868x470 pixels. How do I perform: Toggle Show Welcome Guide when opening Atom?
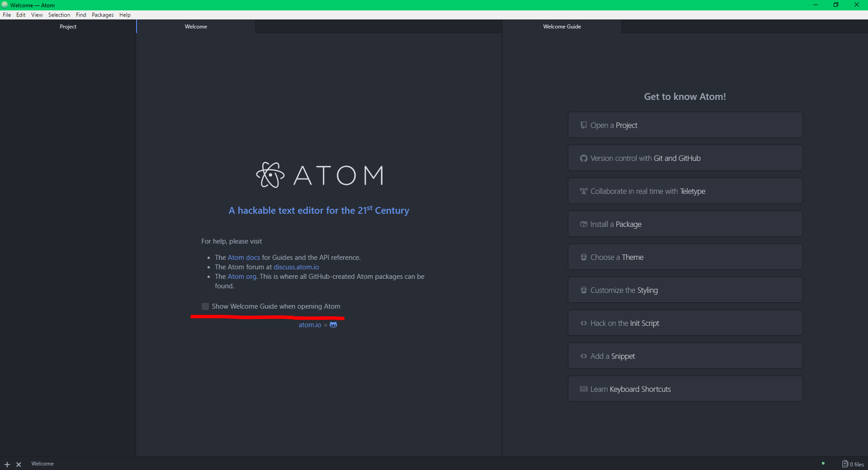click(x=205, y=306)
